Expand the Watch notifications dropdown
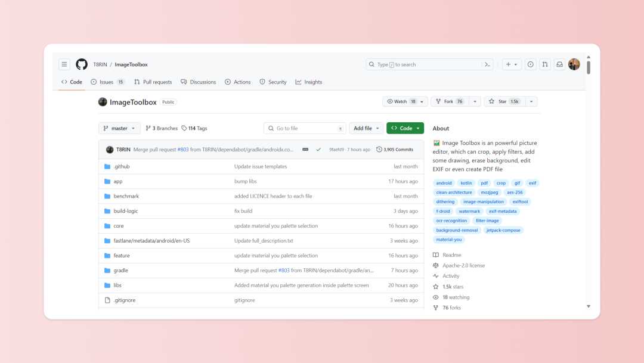The height and width of the screenshot is (363, 644). [x=405, y=101]
